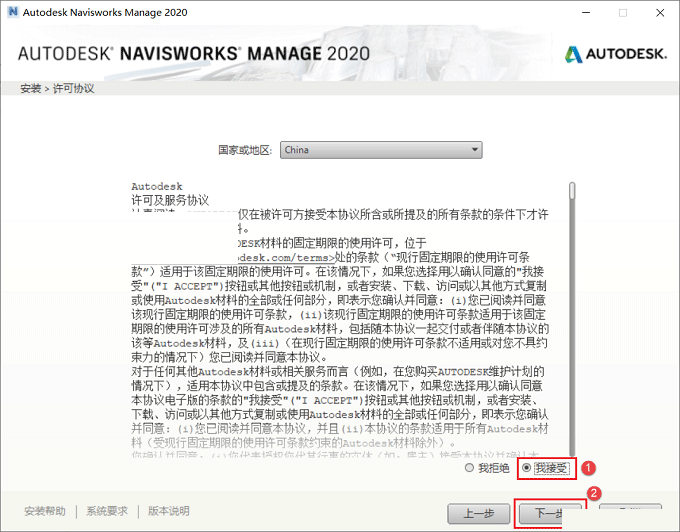Click the license agreement scrollbar thumb
Screen dimensions: 680x532
tap(572, 191)
